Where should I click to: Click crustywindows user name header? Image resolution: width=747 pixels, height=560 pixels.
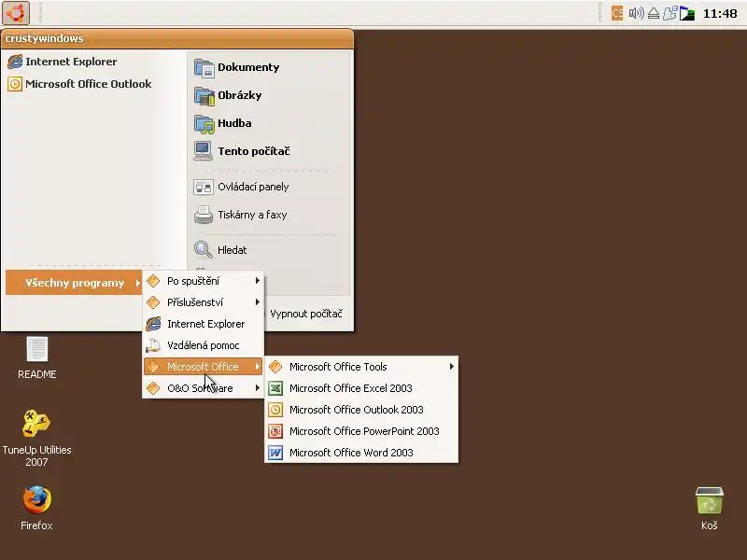(x=44, y=38)
